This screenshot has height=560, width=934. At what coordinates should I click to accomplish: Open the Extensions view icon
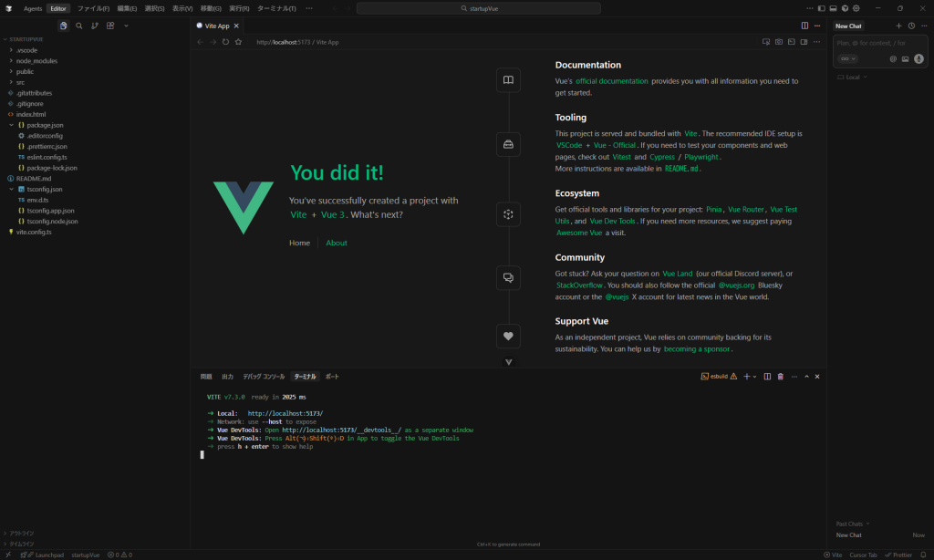(x=110, y=26)
